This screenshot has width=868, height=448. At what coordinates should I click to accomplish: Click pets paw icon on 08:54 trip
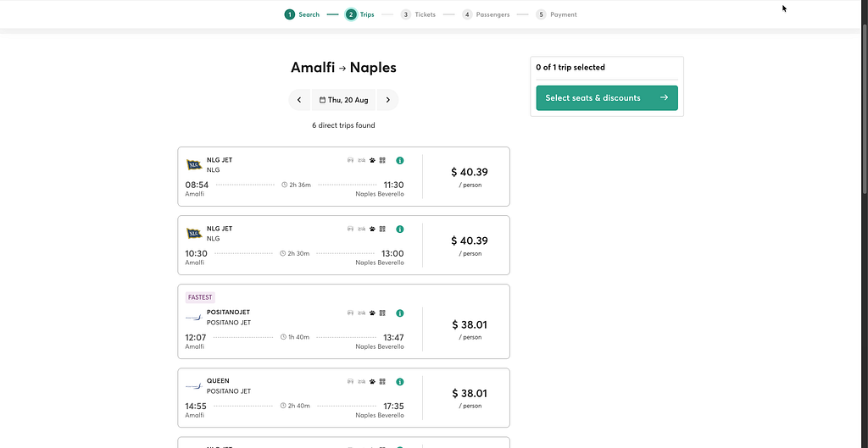point(373,160)
